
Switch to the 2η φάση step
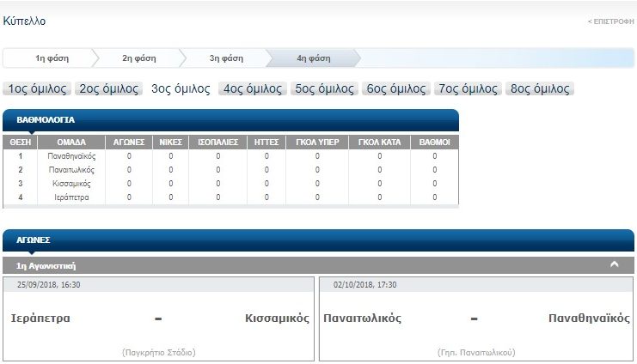click(138, 58)
